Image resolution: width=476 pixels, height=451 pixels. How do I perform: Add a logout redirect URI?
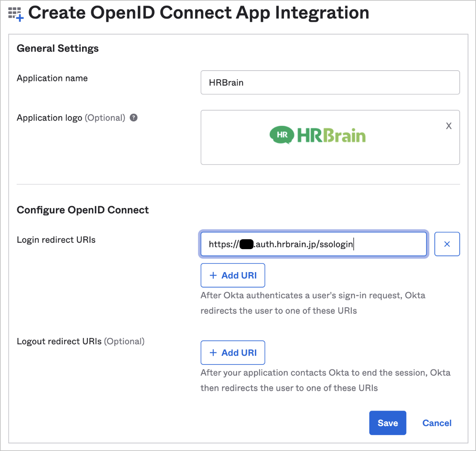pos(233,352)
